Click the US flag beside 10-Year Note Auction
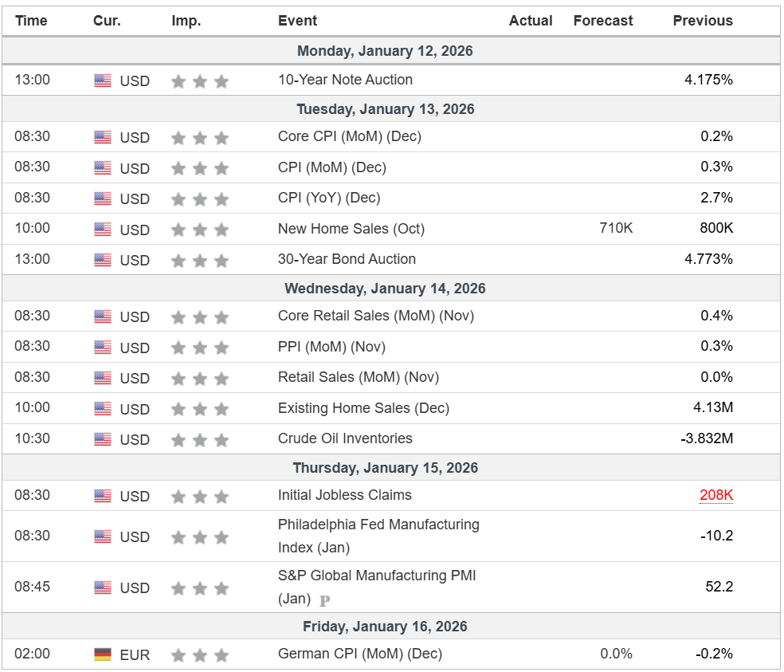Viewport: 784px width, 672px height. coord(103,81)
